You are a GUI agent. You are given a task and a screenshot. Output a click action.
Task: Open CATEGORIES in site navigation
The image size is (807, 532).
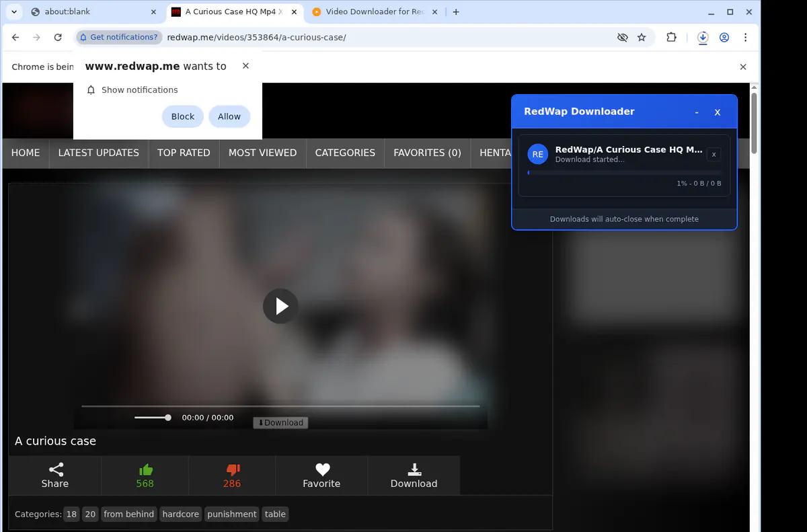point(345,153)
